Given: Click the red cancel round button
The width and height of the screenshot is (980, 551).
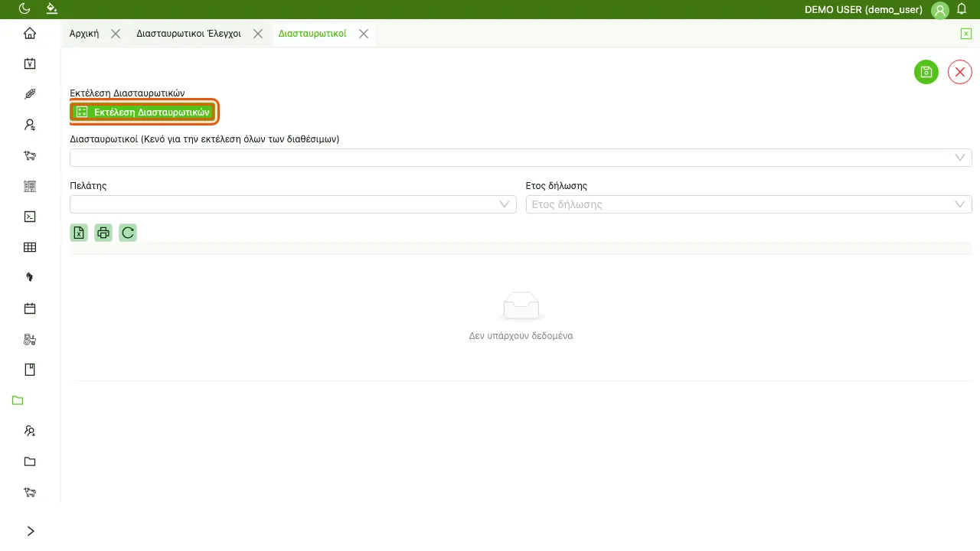Looking at the screenshot, I should point(960,72).
